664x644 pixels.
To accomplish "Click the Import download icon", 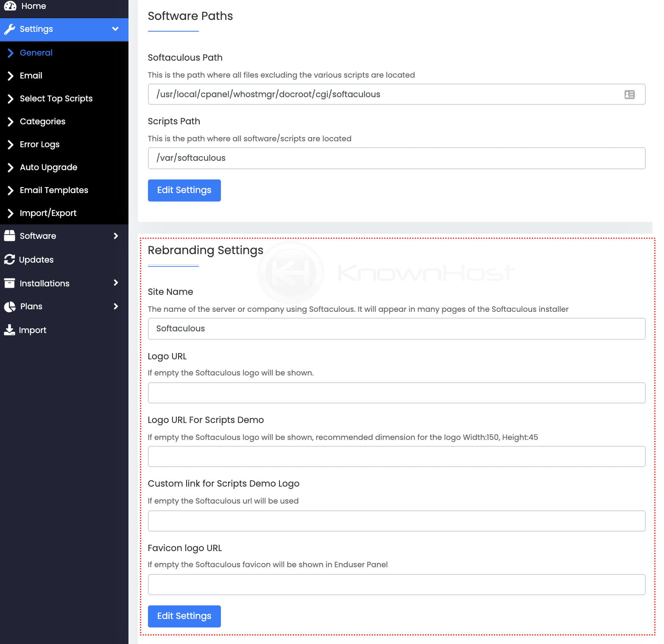I will pos(9,330).
